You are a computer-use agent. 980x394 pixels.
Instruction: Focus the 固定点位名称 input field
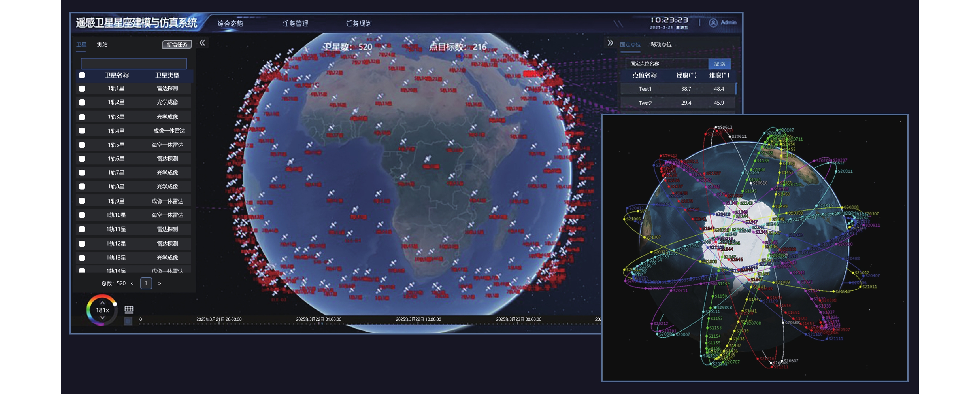point(667,64)
